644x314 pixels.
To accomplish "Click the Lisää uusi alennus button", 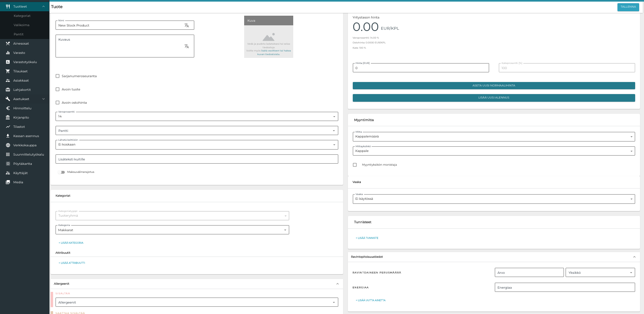I will tap(494, 98).
